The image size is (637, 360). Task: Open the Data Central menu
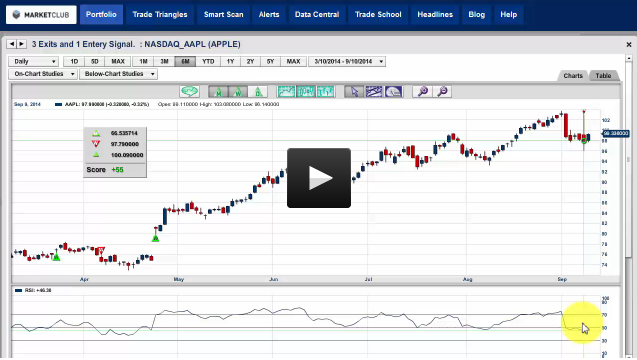[x=317, y=15]
